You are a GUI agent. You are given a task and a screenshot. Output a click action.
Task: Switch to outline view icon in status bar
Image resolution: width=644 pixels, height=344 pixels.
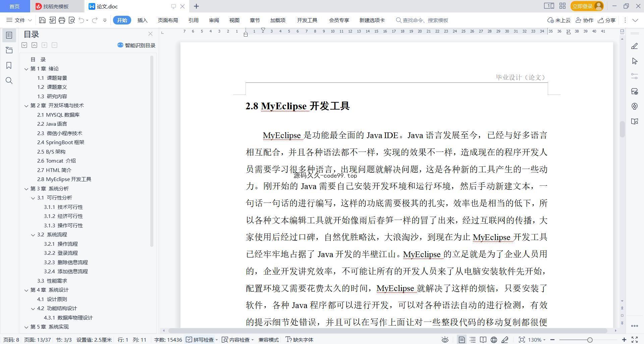473,340
